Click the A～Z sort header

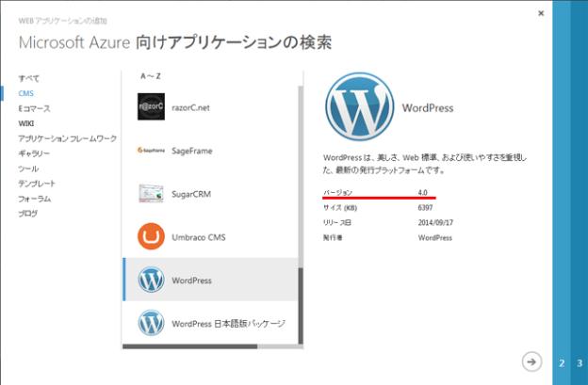[151, 76]
